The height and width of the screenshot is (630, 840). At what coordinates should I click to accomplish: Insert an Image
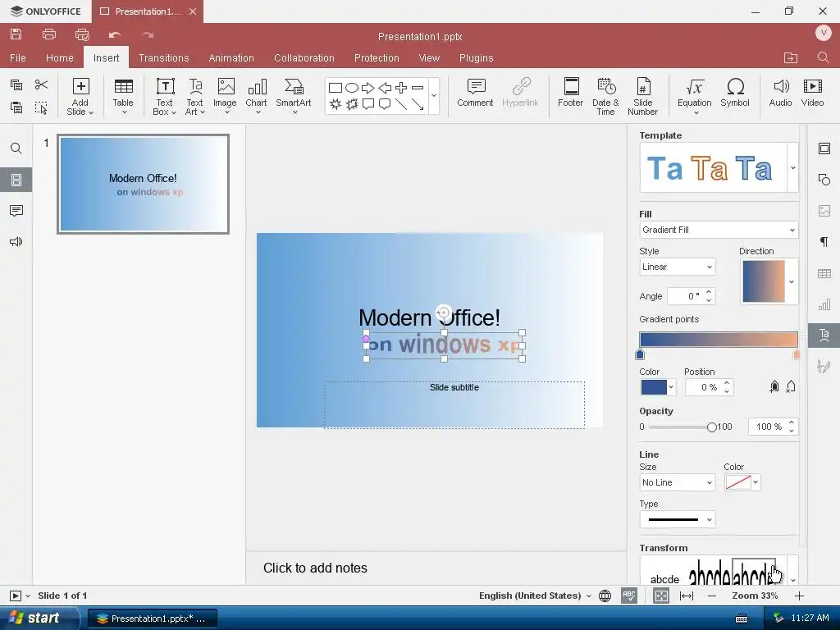[225, 96]
